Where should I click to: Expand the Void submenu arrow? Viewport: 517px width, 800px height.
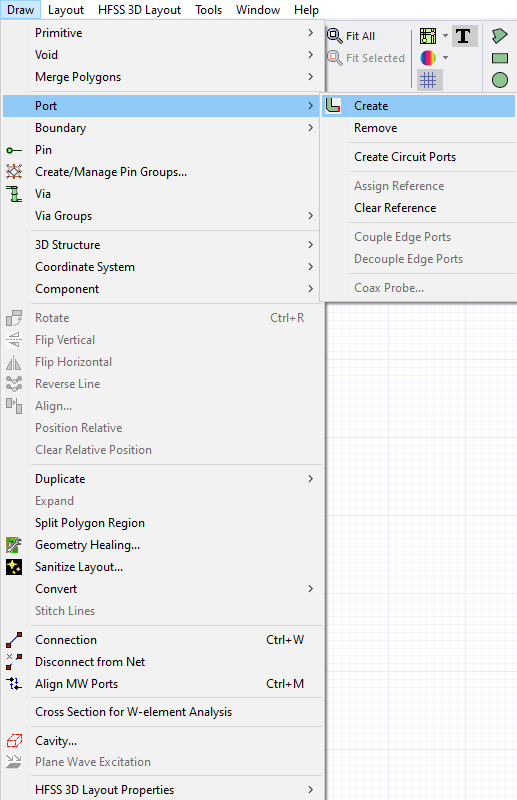coord(310,55)
